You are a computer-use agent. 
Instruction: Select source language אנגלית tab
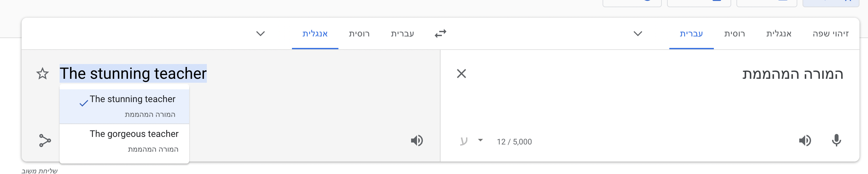point(778,33)
